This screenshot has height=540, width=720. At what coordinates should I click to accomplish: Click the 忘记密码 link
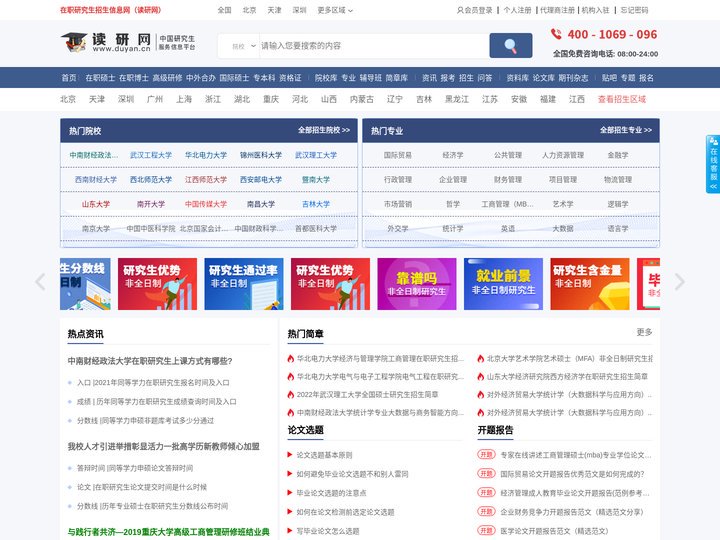634,10
